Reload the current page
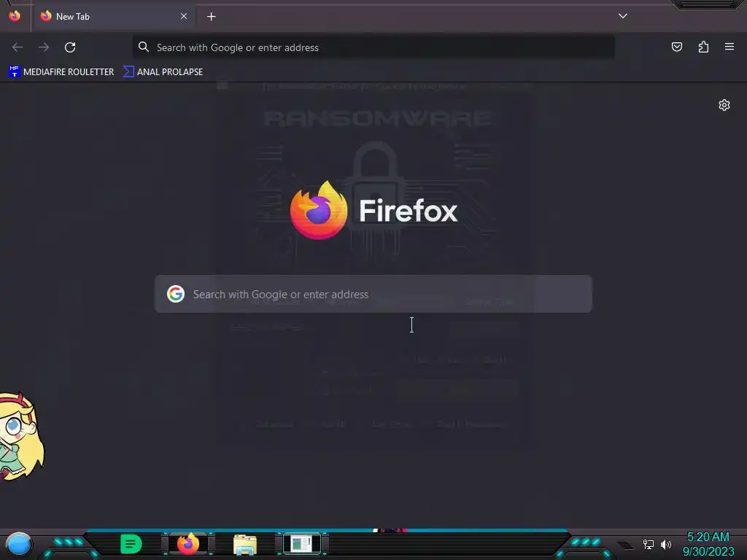The image size is (747, 560). pos(70,47)
